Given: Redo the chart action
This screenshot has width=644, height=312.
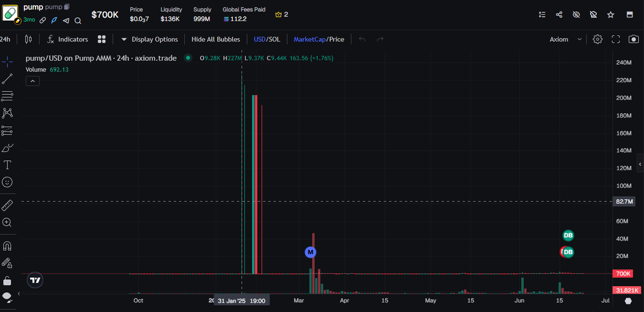Looking at the screenshot, I should point(380,39).
